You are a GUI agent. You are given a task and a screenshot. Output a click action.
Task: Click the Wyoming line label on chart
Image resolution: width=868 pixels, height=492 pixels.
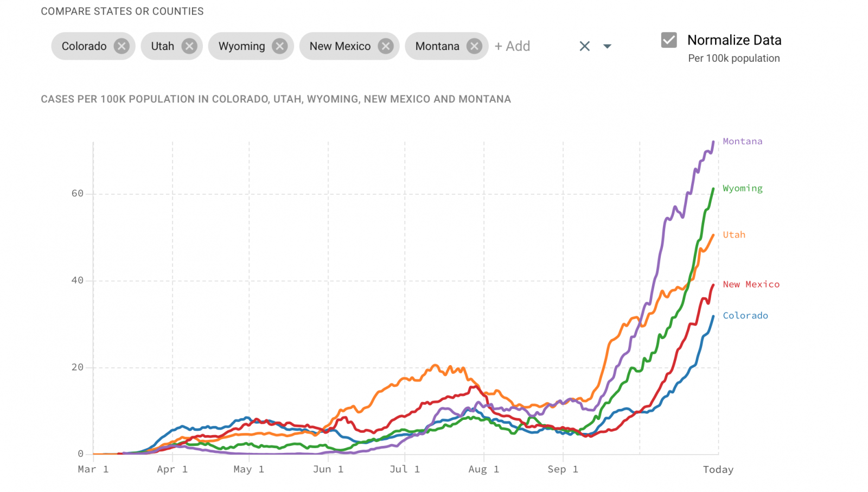[x=742, y=188]
